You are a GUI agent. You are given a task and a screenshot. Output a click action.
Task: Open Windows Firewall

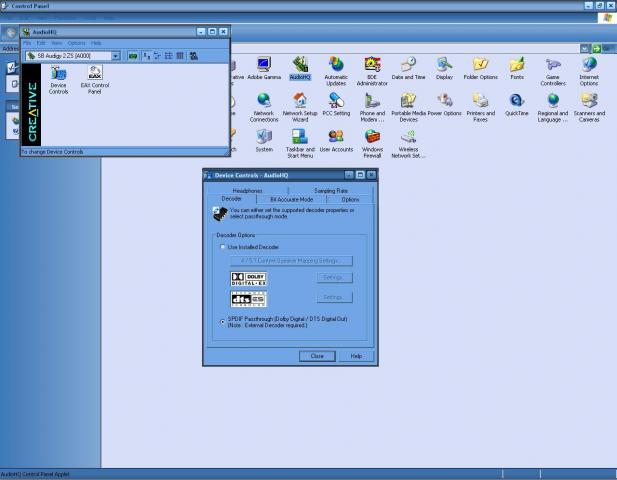pos(372,144)
